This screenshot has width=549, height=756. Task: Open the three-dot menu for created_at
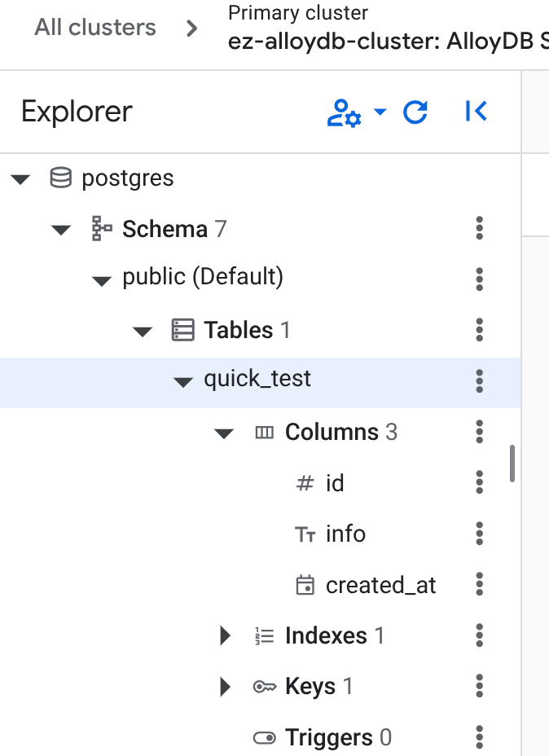(x=480, y=585)
